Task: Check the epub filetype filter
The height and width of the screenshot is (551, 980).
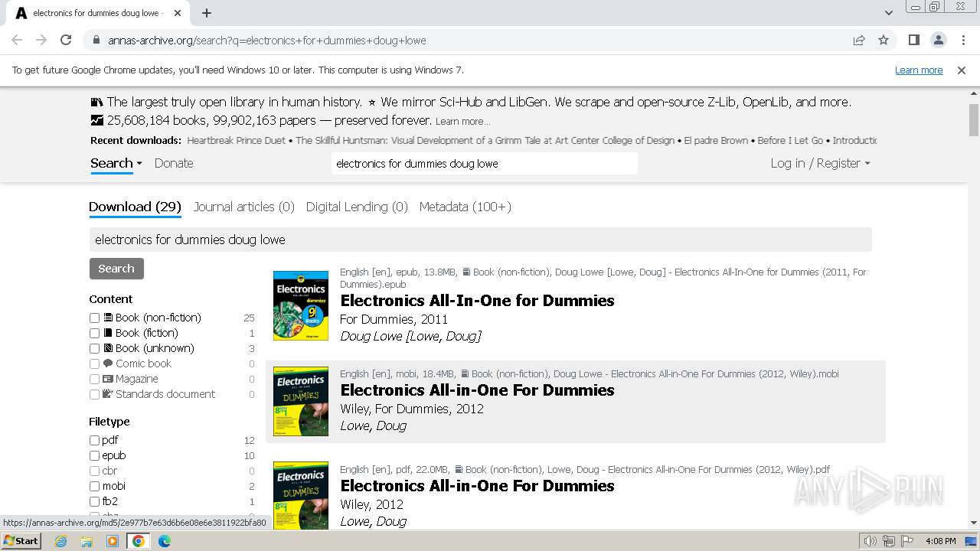Action: [x=94, y=455]
